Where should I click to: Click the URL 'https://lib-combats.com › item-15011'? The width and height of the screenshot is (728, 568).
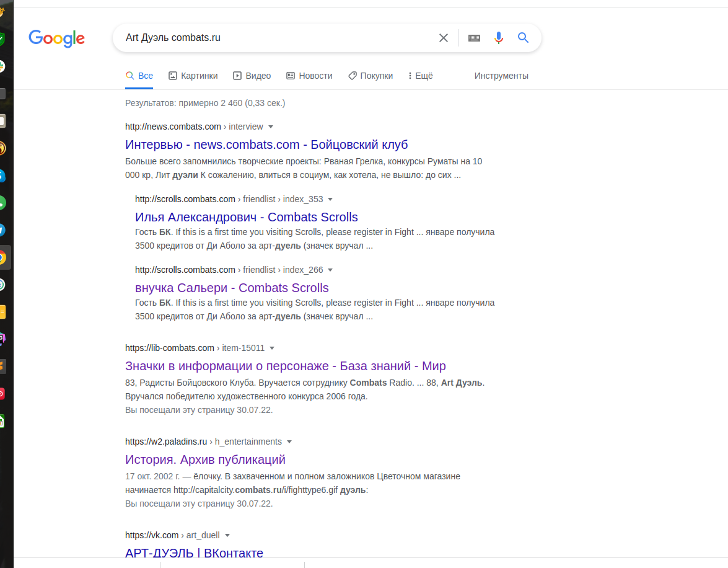click(x=195, y=348)
